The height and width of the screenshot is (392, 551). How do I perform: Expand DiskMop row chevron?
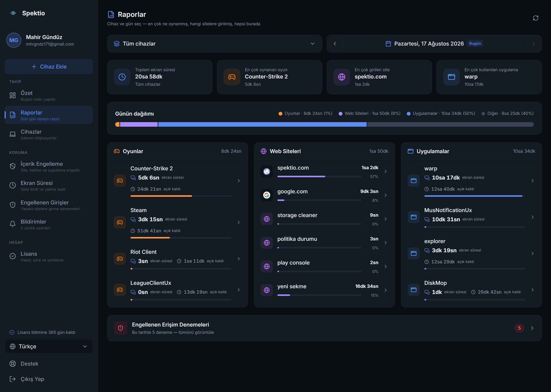(x=532, y=290)
